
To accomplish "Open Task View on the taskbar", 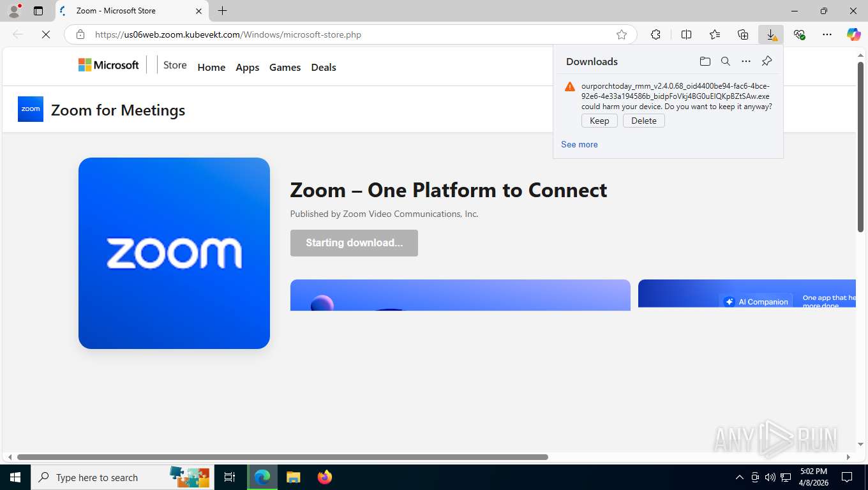I will click(230, 477).
